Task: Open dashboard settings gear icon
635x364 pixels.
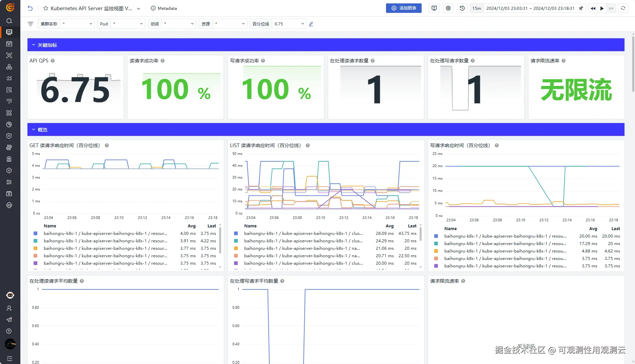Action: [x=448, y=8]
